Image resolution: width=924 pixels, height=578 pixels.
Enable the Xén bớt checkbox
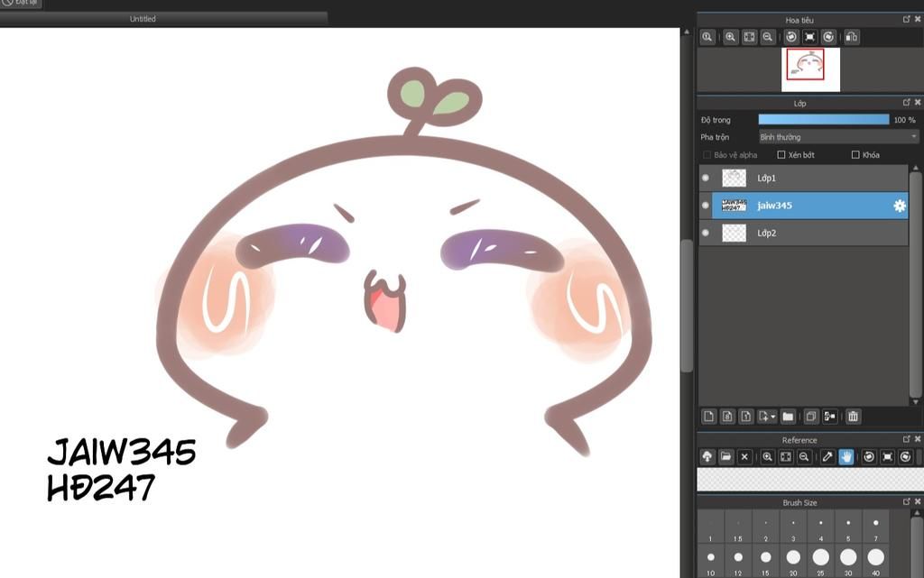coord(781,155)
